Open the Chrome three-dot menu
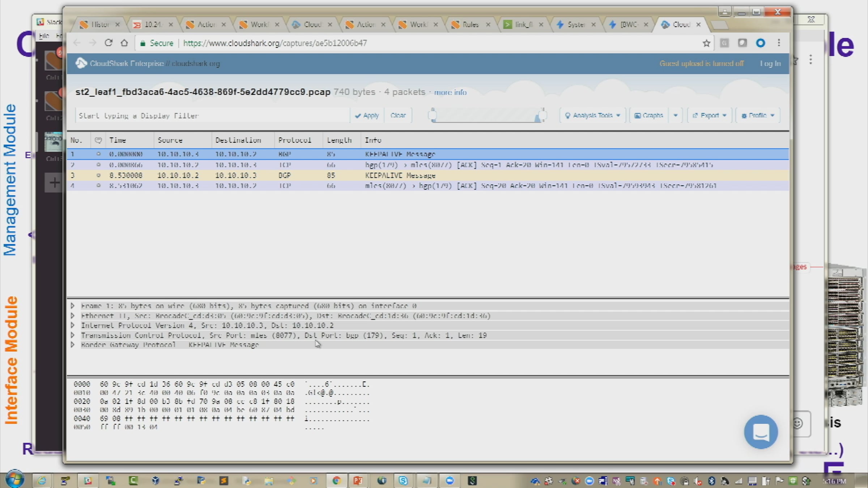The image size is (868, 488). tap(779, 43)
